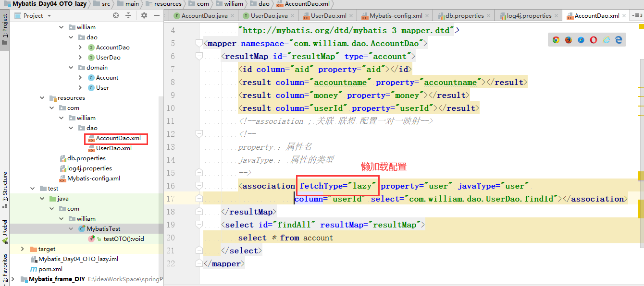Collapse the domain package
Image resolution: width=644 pixels, height=286 pixels.
coord(71,68)
